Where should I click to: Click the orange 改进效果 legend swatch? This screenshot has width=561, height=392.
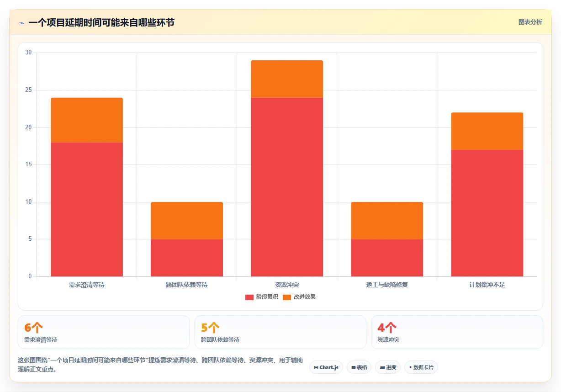pyautogui.click(x=287, y=297)
